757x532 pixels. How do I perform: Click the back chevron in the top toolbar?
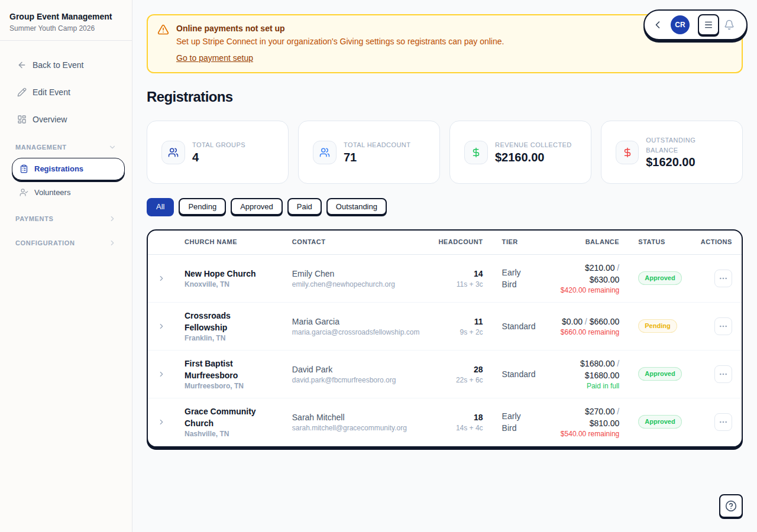(657, 25)
